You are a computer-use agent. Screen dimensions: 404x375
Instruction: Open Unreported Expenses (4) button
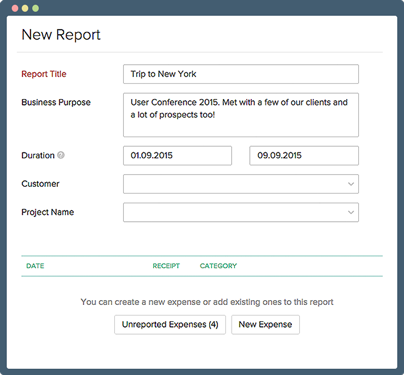tap(170, 325)
